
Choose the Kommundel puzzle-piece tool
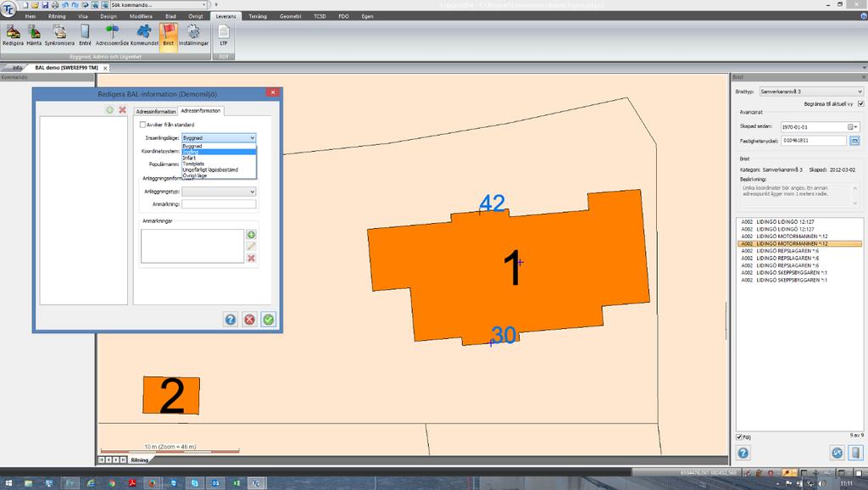[x=144, y=35]
